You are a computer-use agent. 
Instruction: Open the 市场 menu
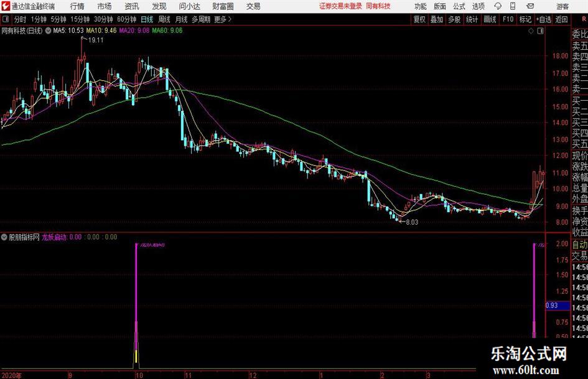[105, 6]
